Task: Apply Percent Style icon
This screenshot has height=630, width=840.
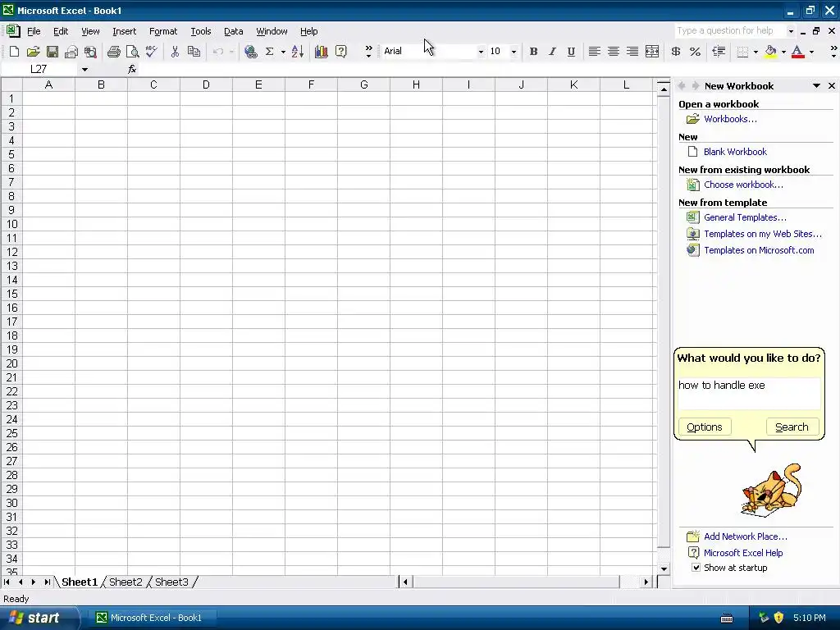Action: click(695, 52)
